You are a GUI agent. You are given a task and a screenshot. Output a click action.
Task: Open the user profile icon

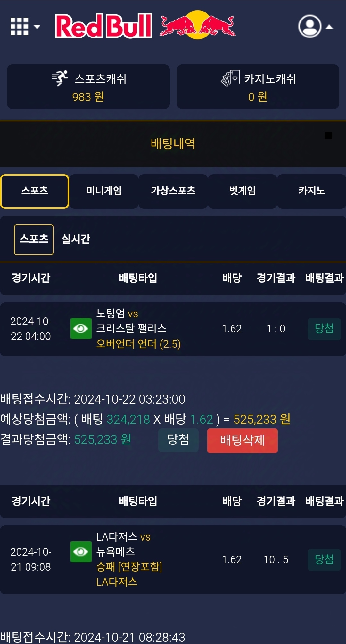(309, 26)
